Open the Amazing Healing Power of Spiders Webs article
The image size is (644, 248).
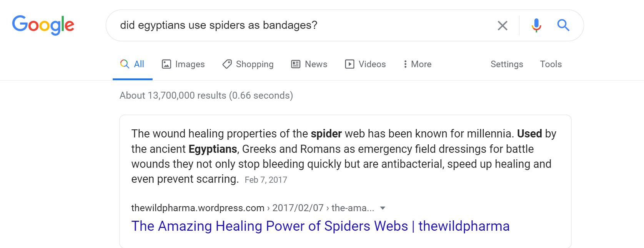tap(320, 226)
